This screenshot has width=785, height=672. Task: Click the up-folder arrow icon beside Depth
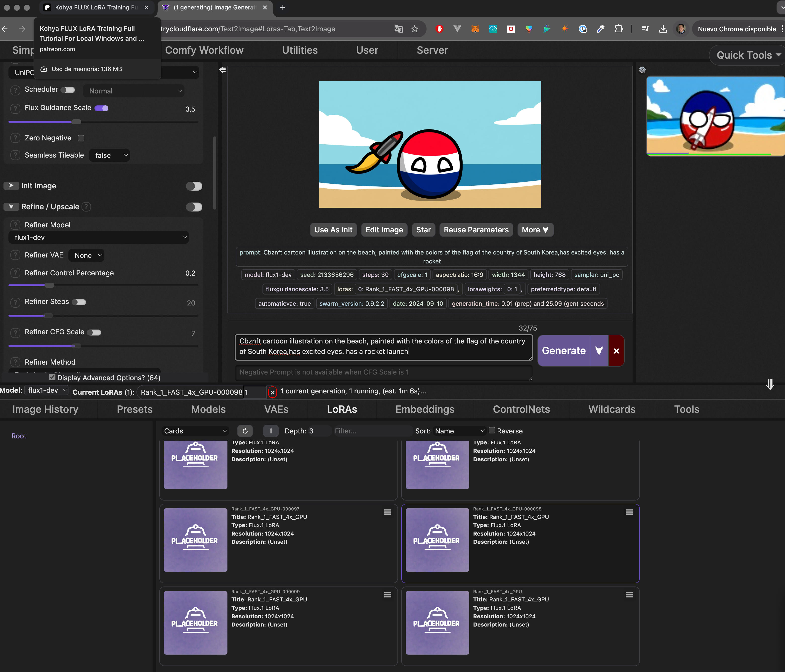271,431
